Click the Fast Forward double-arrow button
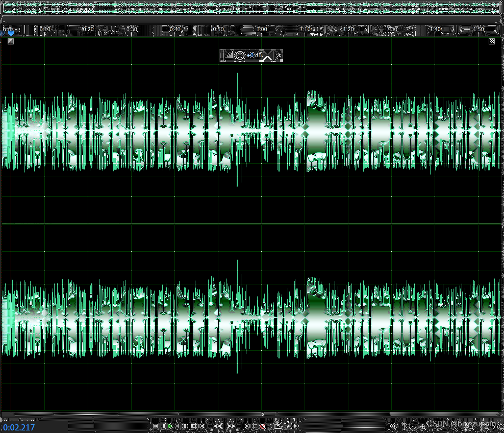 [x=232, y=426]
